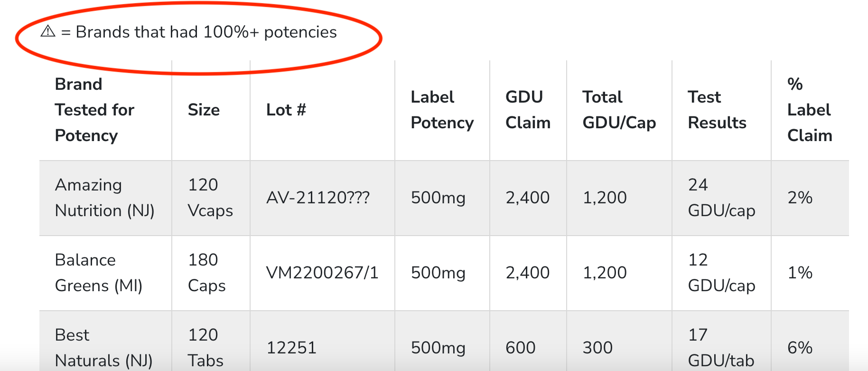Screen dimensions: 868x371
Task: Select the "17 GDU/tab" test result
Action: (x=721, y=348)
